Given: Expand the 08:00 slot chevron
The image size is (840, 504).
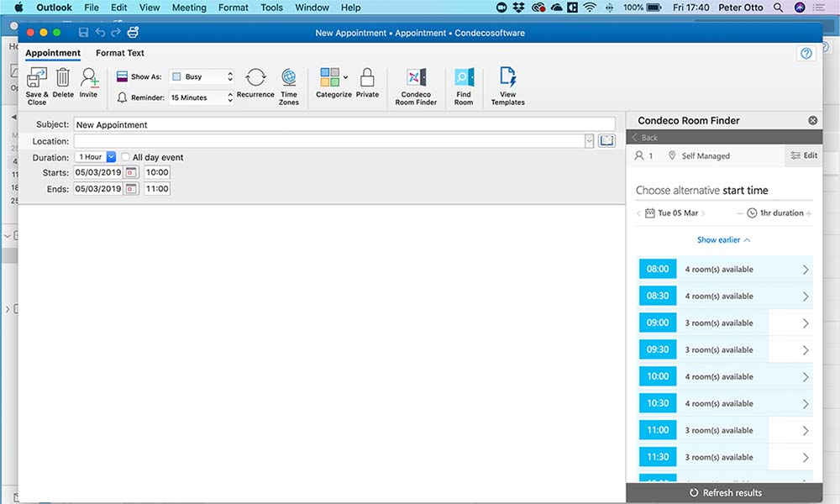Looking at the screenshot, I should pyautogui.click(x=806, y=270).
